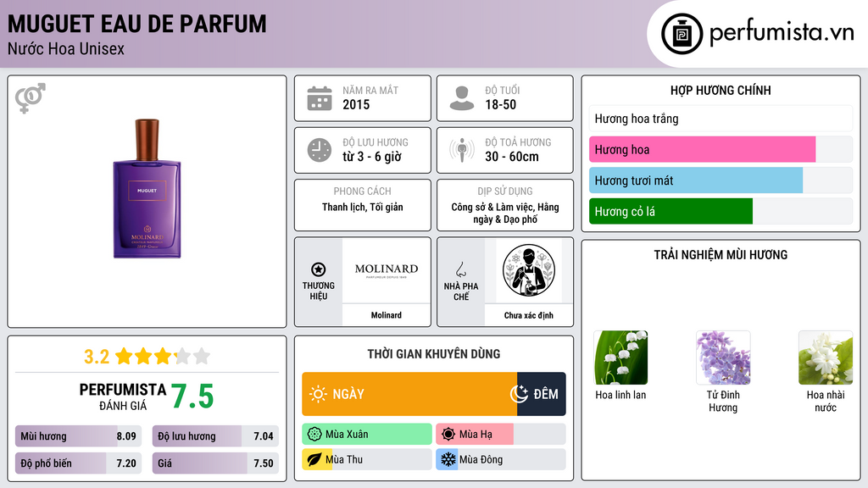Click the clock icon for Độ lưu hương
The width and height of the screenshot is (868, 488).
point(320,150)
